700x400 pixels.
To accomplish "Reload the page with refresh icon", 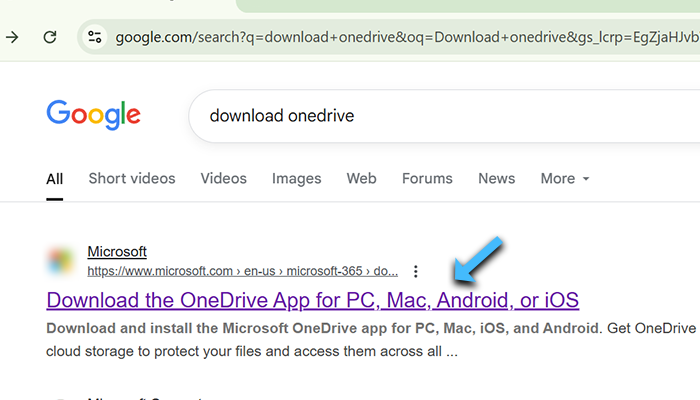I will click(50, 37).
